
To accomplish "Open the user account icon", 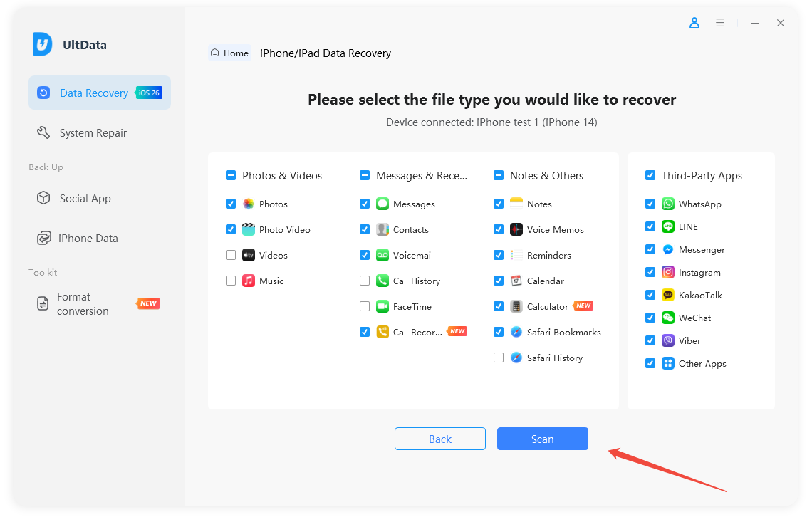I will pos(694,23).
